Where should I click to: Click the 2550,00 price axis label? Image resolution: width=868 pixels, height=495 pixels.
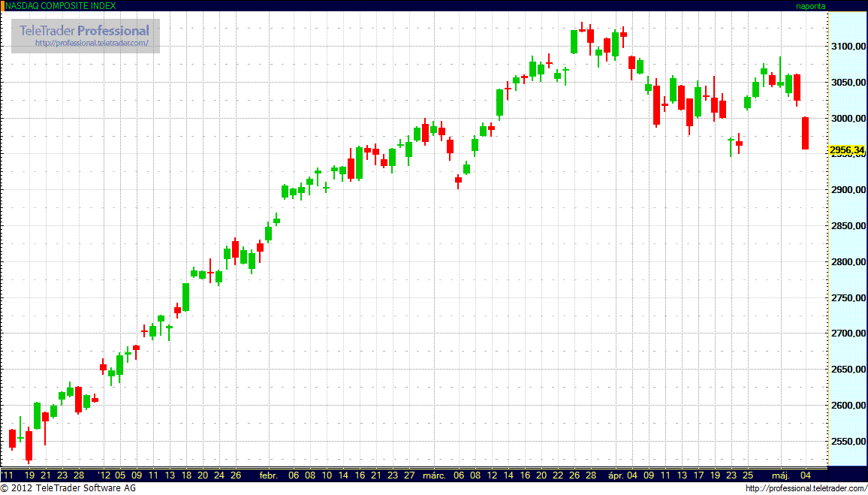click(849, 441)
